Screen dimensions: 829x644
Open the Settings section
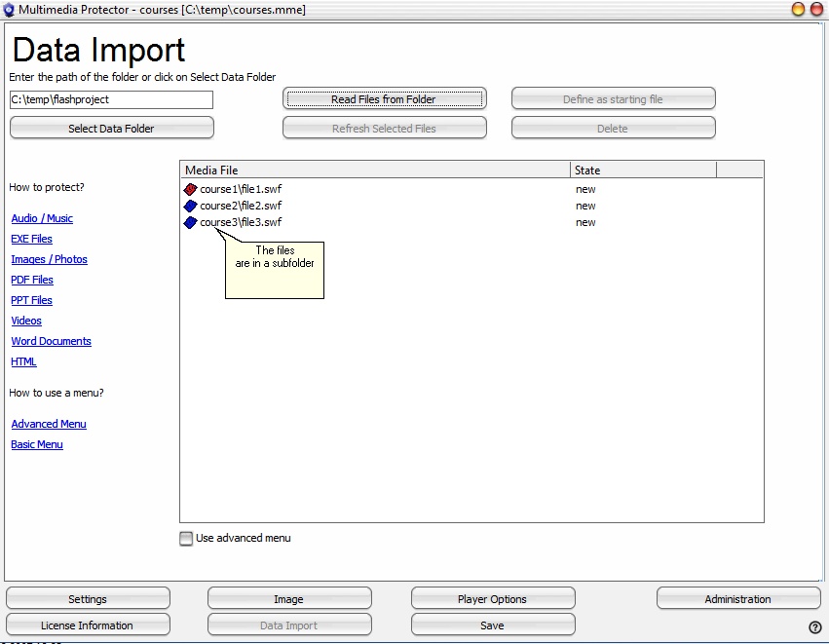88,599
